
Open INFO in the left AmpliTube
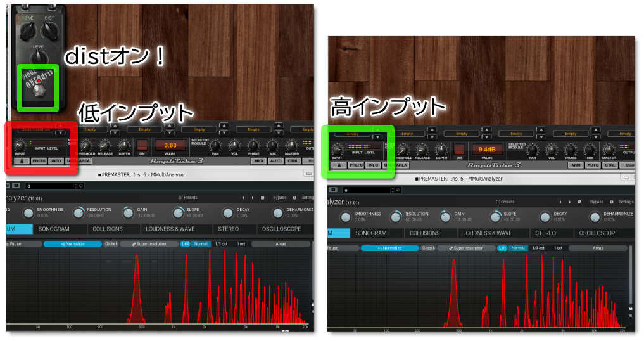coord(56,161)
